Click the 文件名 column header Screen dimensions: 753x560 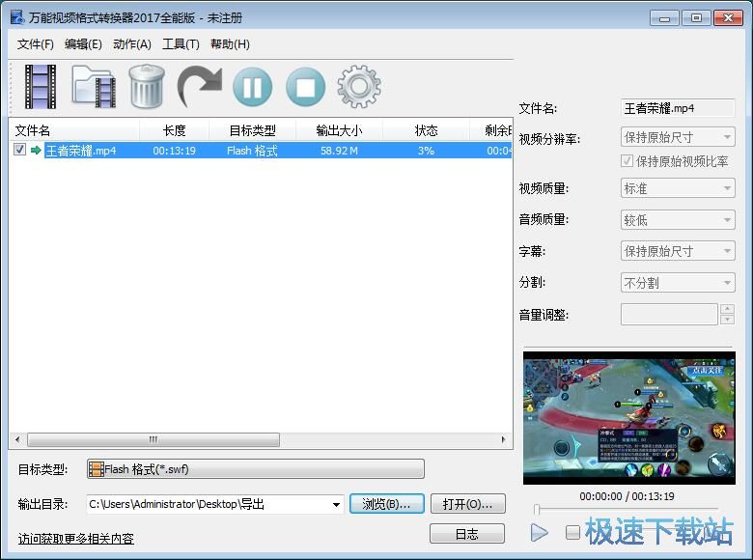[74, 130]
